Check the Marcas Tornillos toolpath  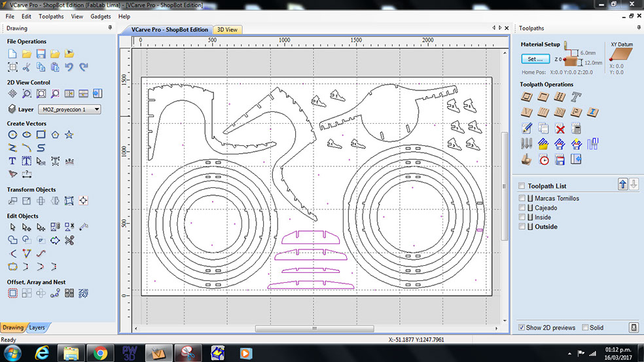(522, 198)
